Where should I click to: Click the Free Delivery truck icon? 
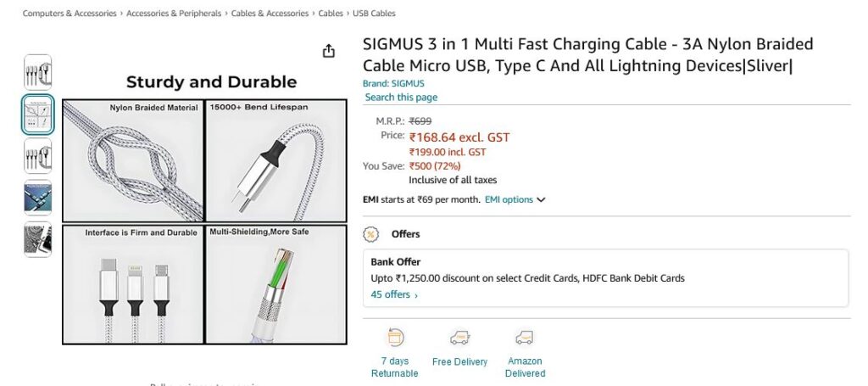point(459,338)
